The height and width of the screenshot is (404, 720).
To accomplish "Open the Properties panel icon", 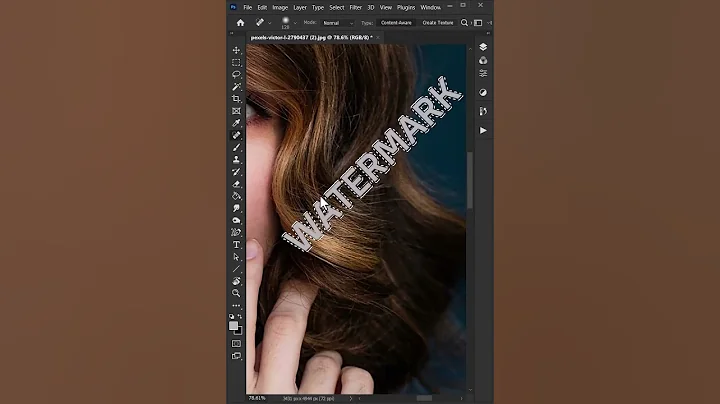I will pos(483,73).
